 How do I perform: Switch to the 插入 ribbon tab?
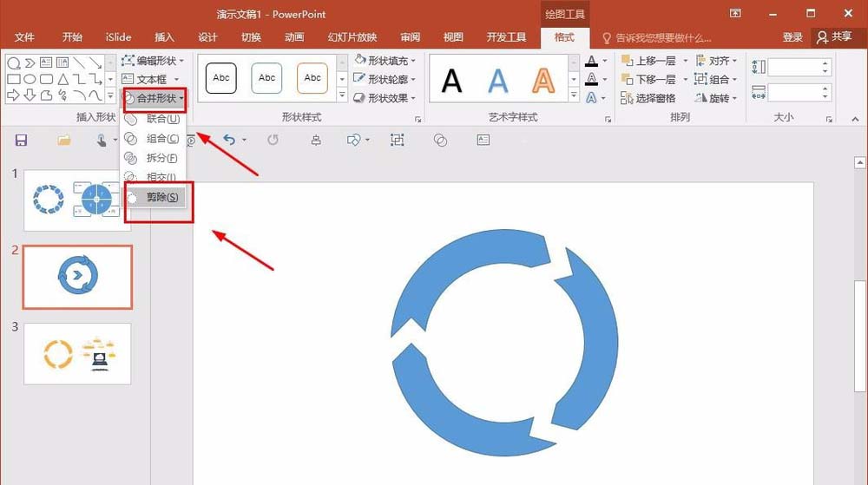164,37
